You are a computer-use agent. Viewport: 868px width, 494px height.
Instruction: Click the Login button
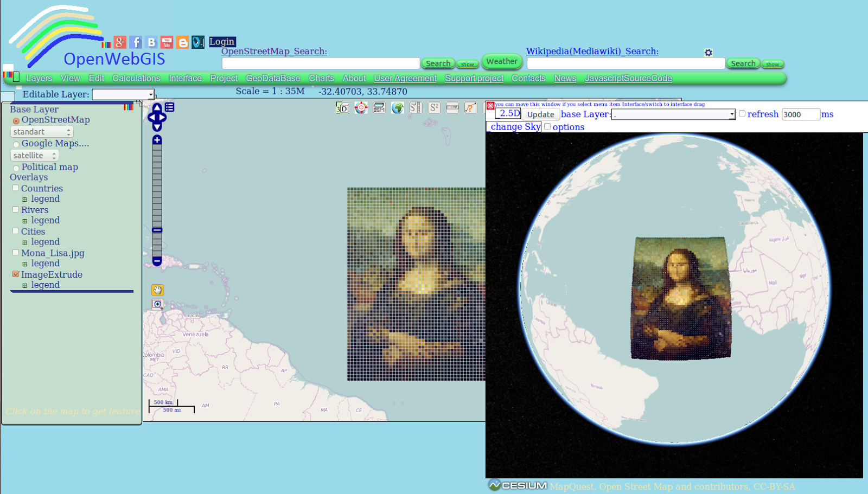point(222,42)
